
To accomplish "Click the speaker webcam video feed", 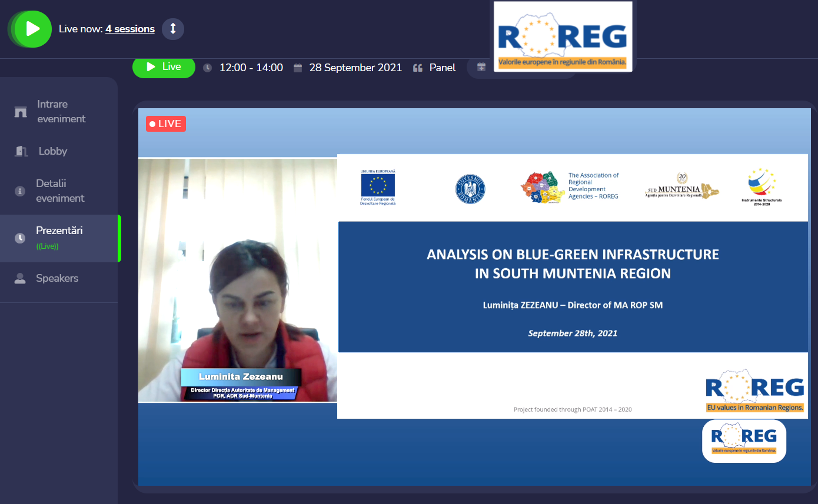I will coord(238,280).
